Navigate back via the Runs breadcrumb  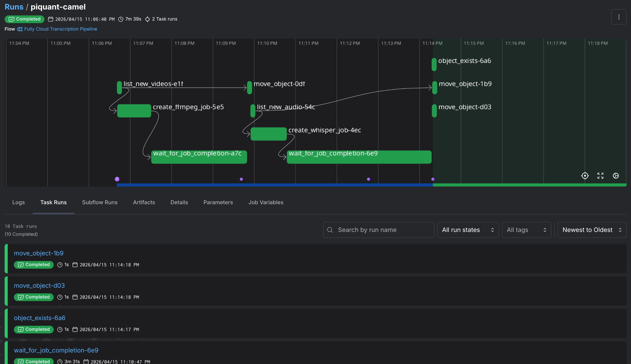[14, 7]
